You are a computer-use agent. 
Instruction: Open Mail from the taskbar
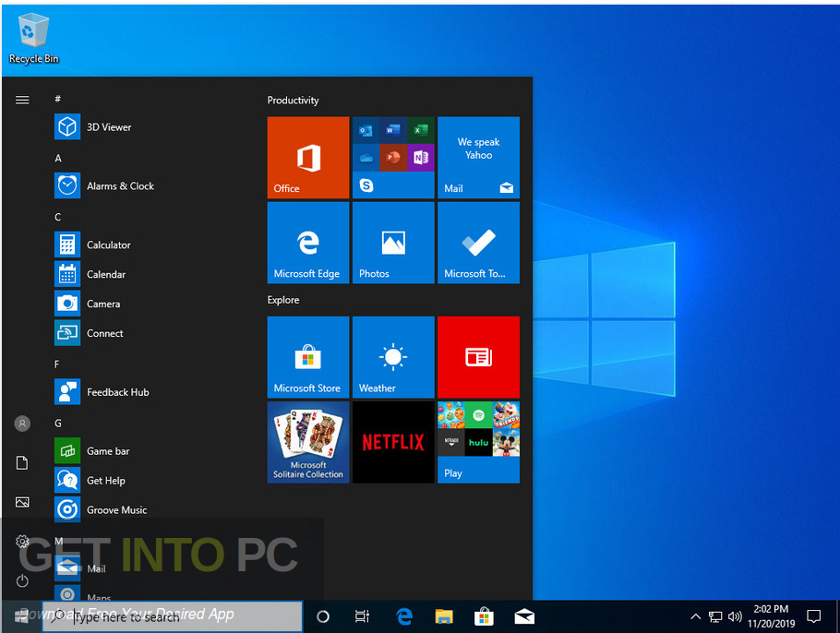click(524, 616)
